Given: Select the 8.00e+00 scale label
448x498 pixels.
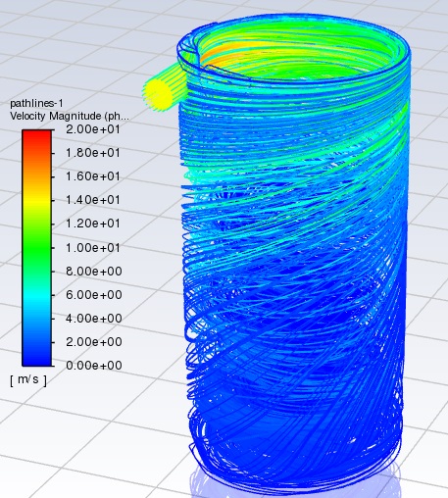Looking at the screenshot, I should (94, 272).
